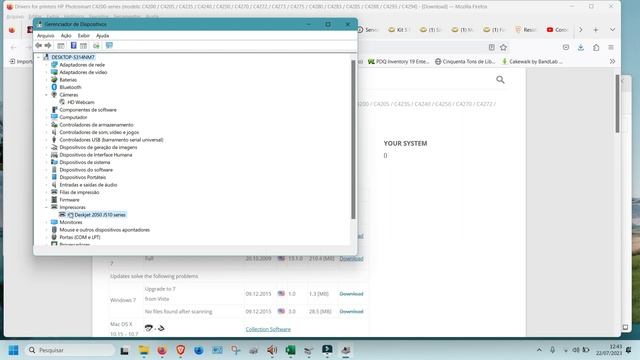The width and height of the screenshot is (640, 360).
Task: Open the Exibir menu
Action: [x=83, y=36]
